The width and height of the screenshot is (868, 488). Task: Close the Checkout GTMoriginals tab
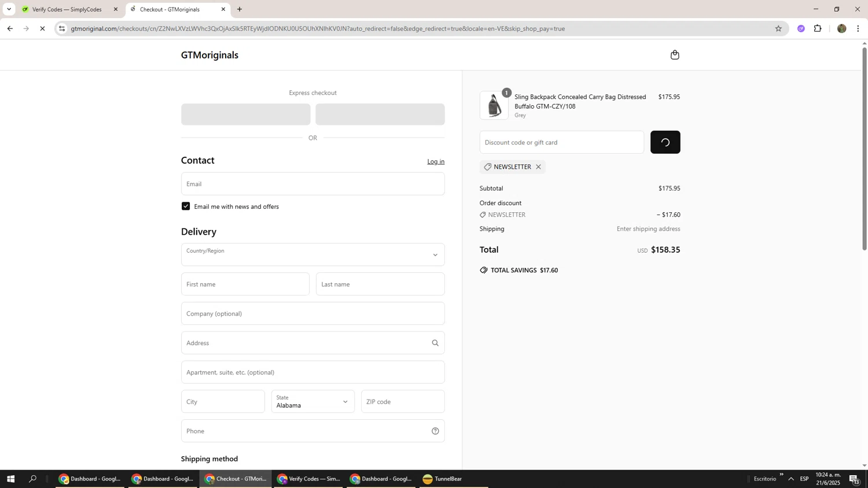tap(223, 9)
